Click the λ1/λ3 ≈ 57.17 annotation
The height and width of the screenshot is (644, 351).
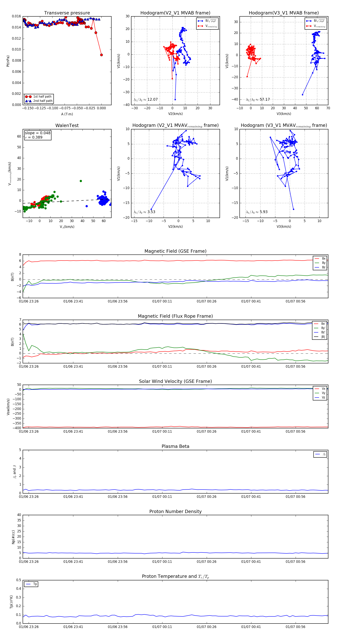[258, 100]
